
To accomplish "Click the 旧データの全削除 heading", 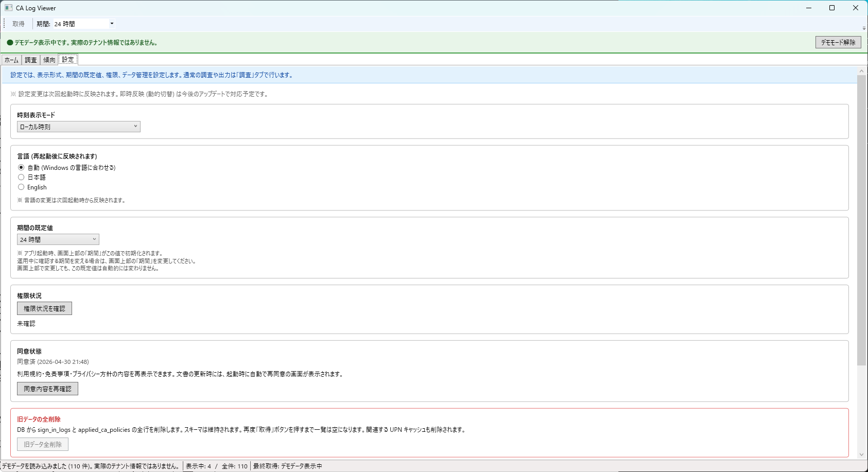I will coord(39,419).
